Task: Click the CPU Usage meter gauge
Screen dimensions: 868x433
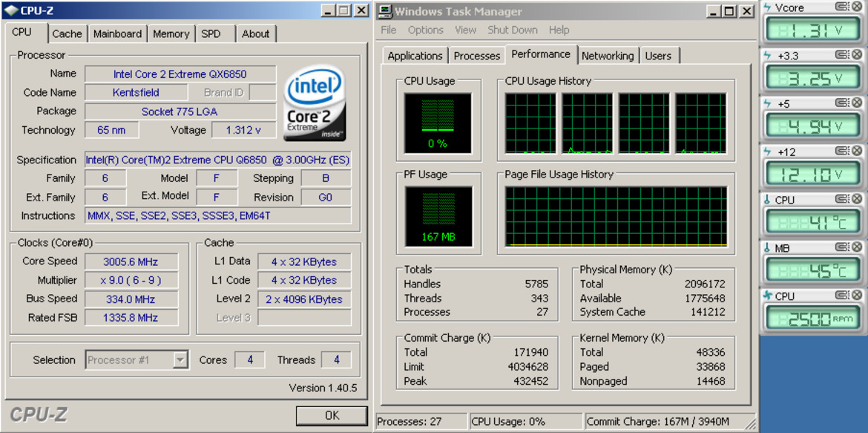Action: point(438,123)
